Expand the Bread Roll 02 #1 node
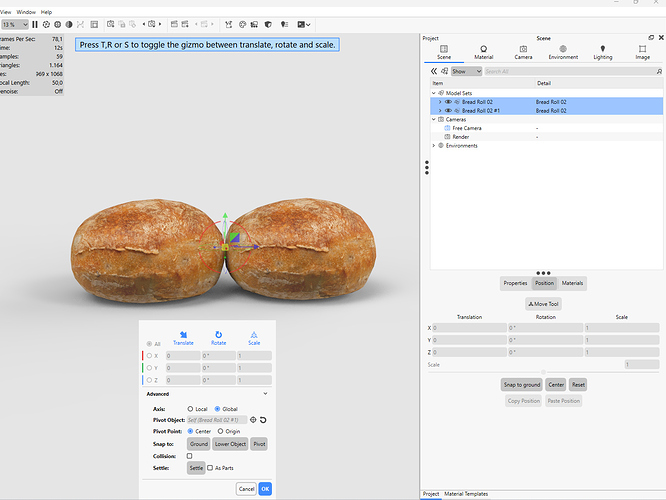The image size is (666, 500). click(440, 110)
